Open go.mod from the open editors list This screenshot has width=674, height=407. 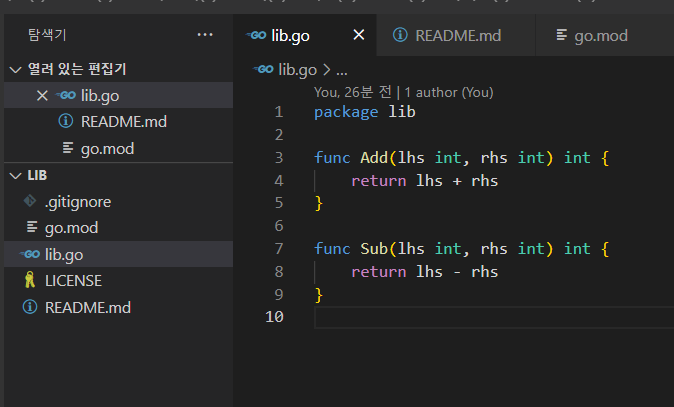pos(107,149)
